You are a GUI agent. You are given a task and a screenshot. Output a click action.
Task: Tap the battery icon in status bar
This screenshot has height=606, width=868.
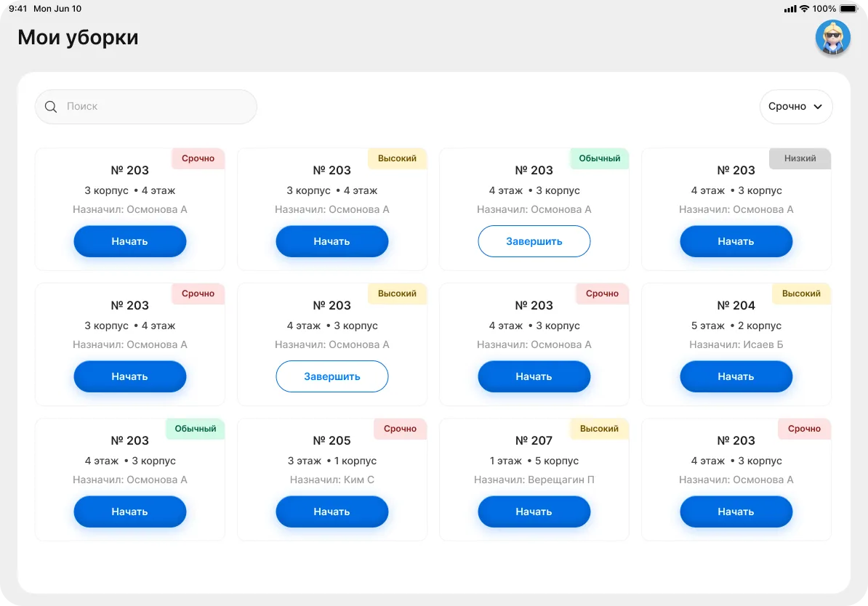pyautogui.click(x=848, y=9)
